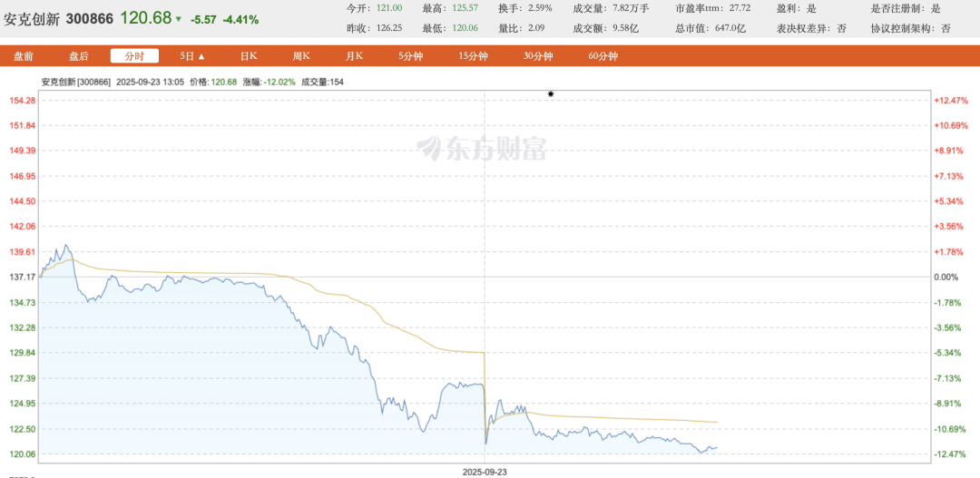The width and height of the screenshot is (980, 478).
Task: Click the 昨收 126.25 value
Action: [x=389, y=29]
